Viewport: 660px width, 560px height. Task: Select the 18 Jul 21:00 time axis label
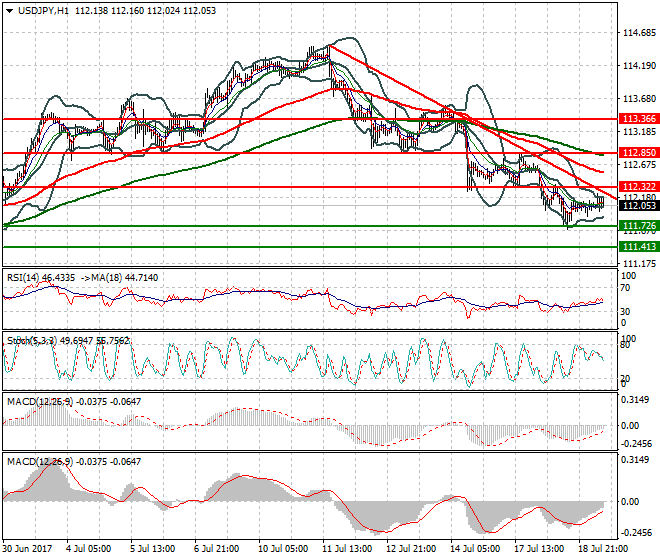click(603, 549)
